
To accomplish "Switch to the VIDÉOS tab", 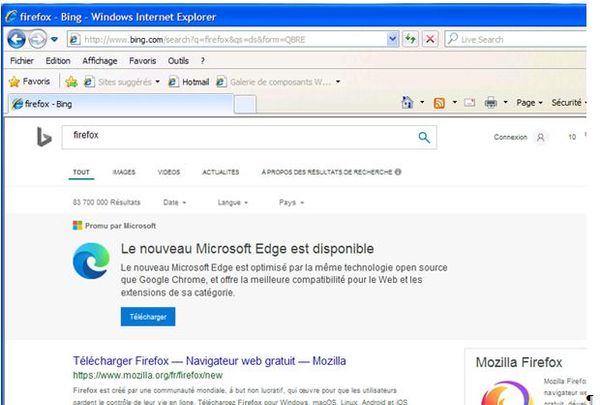I will pyautogui.click(x=169, y=172).
